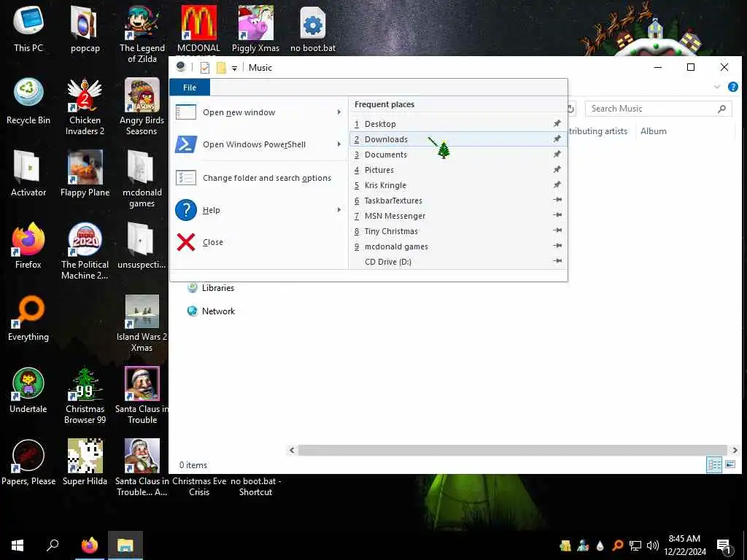Open the Activator folder icon

click(x=28, y=173)
